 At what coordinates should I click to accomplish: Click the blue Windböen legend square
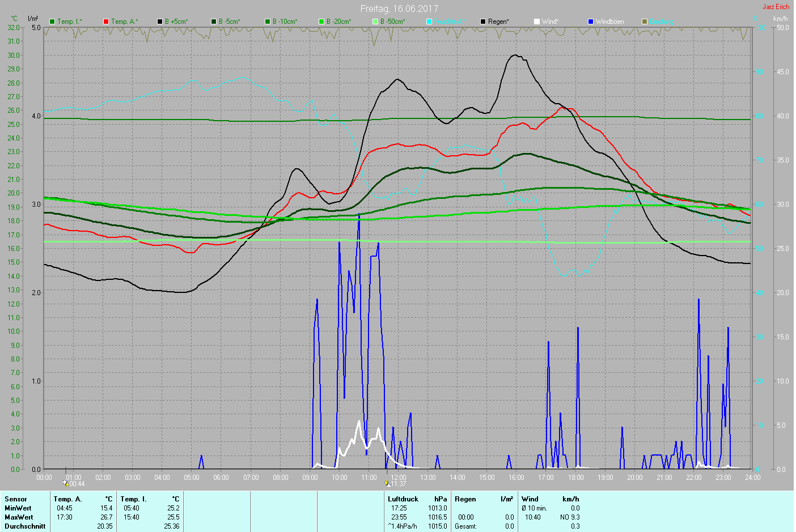tap(591, 22)
